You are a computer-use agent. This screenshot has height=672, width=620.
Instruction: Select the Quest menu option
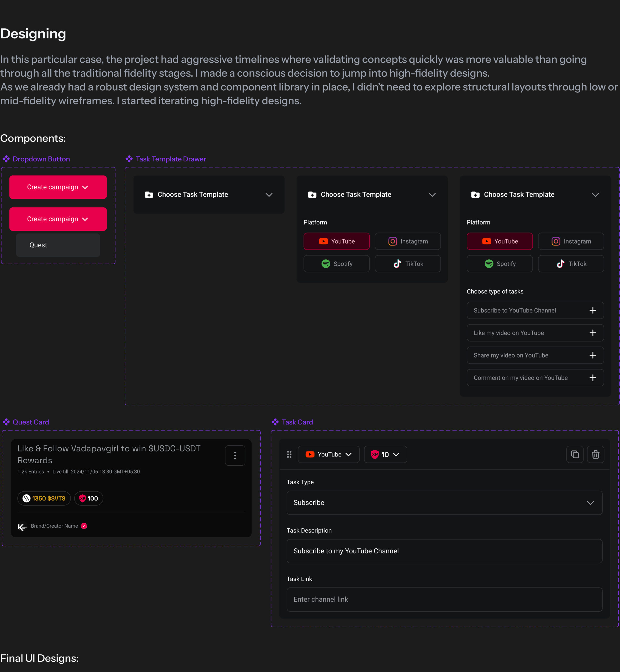point(58,245)
